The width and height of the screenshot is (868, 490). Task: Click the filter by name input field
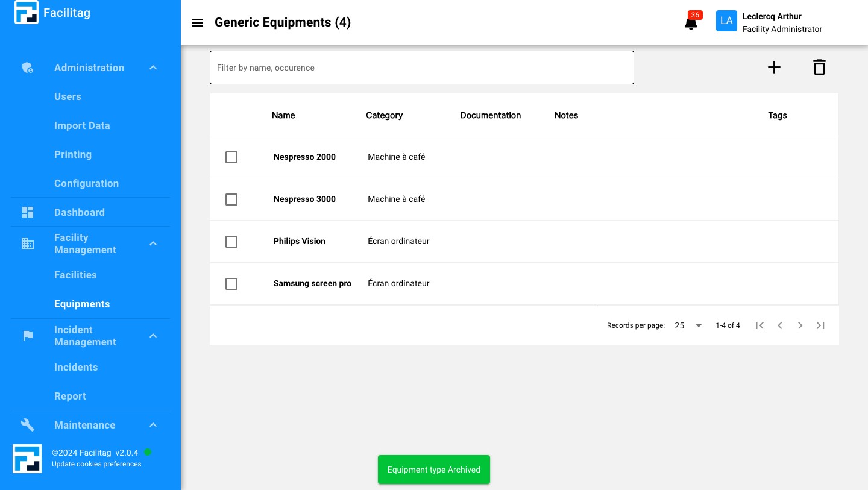421,68
